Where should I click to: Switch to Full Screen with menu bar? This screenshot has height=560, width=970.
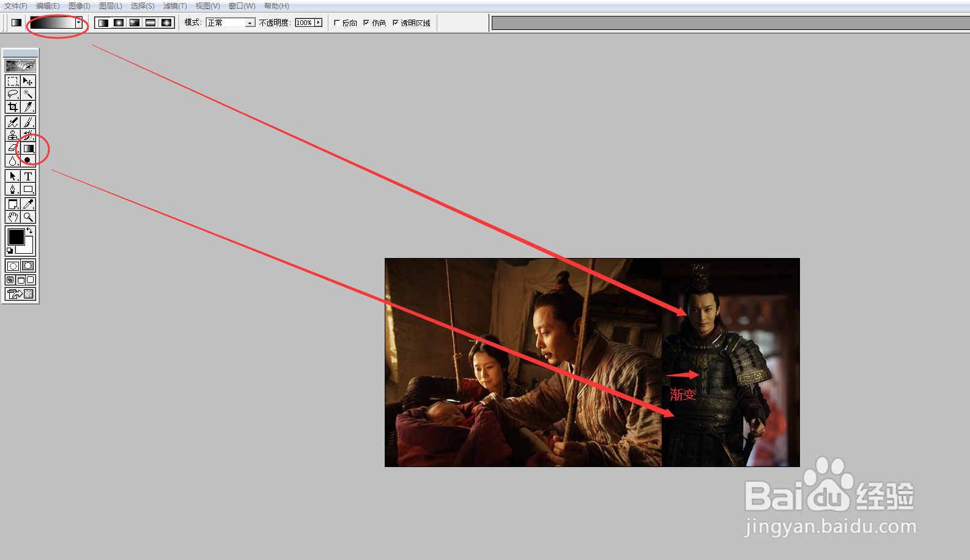click(20, 280)
